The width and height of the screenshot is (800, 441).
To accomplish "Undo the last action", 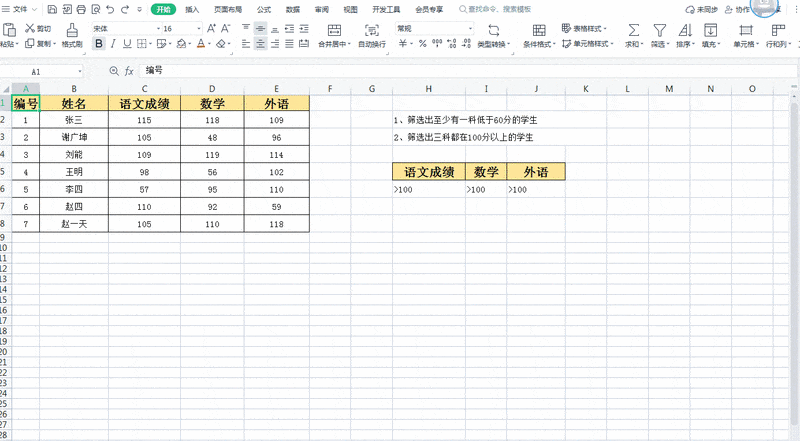I will click(110, 9).
